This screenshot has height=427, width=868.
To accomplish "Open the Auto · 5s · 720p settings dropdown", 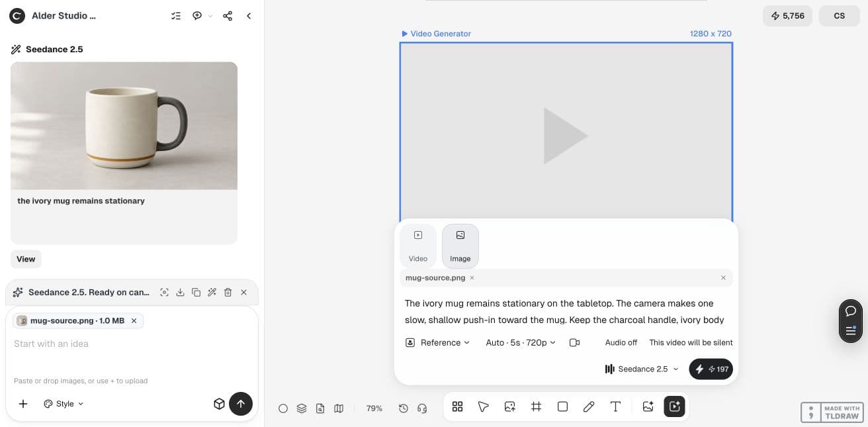I will [521, 342].
